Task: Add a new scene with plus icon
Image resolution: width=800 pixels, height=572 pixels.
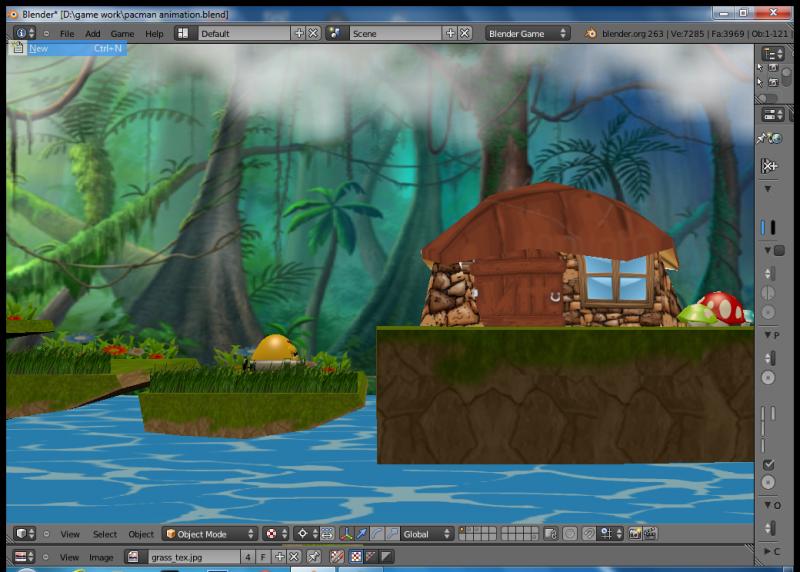Action: [x=451, y=33]
